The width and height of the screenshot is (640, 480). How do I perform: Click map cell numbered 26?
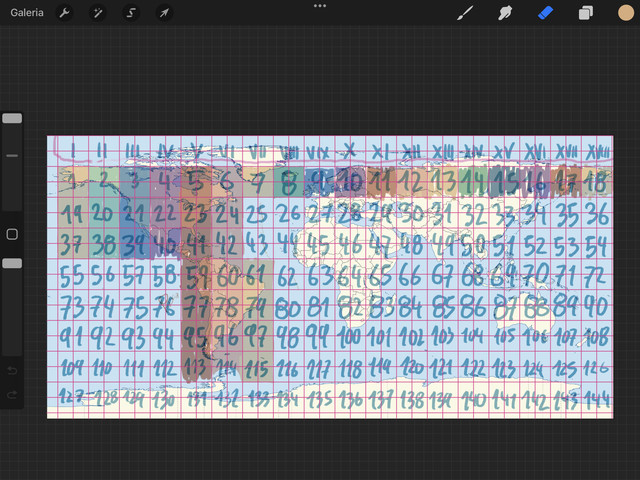point(289,214)
